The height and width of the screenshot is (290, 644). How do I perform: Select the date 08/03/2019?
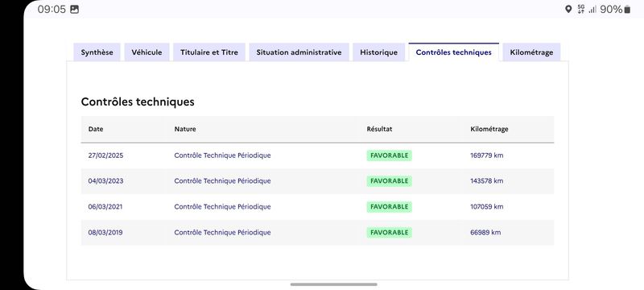click(x=105, y=233)
